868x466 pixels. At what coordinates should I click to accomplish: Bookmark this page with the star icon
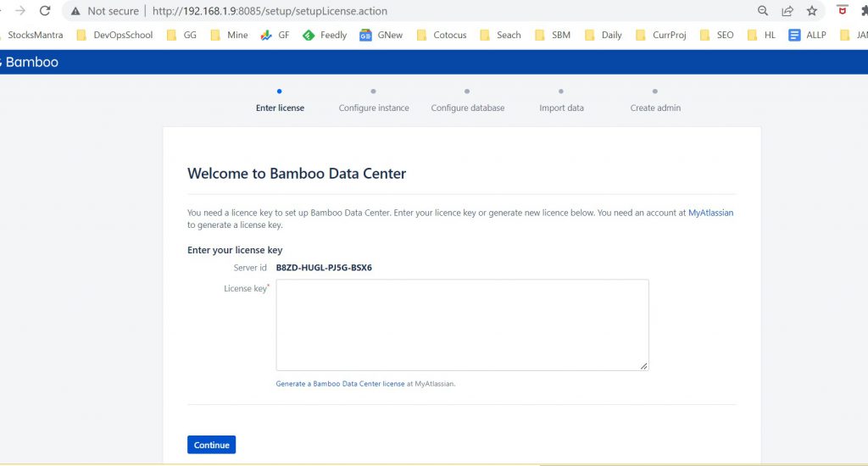pos(812,11)
